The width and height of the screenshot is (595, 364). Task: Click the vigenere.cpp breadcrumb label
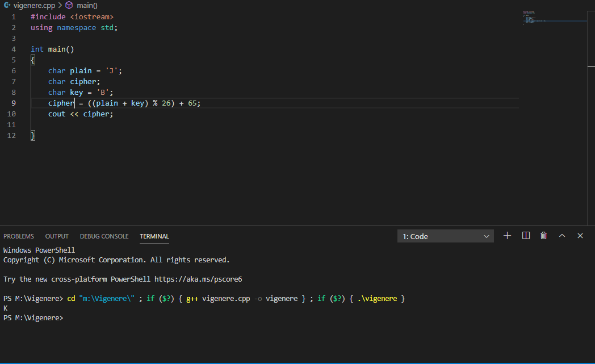click(x=33, y=5)
